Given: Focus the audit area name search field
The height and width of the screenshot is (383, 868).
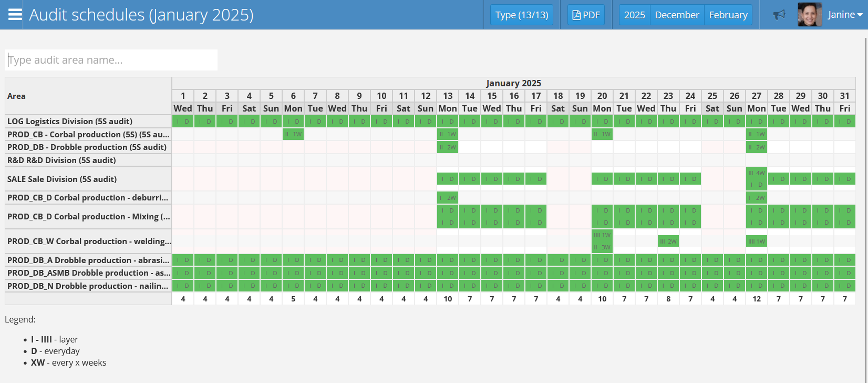Looking at the screenshot, I should point(111,60).
